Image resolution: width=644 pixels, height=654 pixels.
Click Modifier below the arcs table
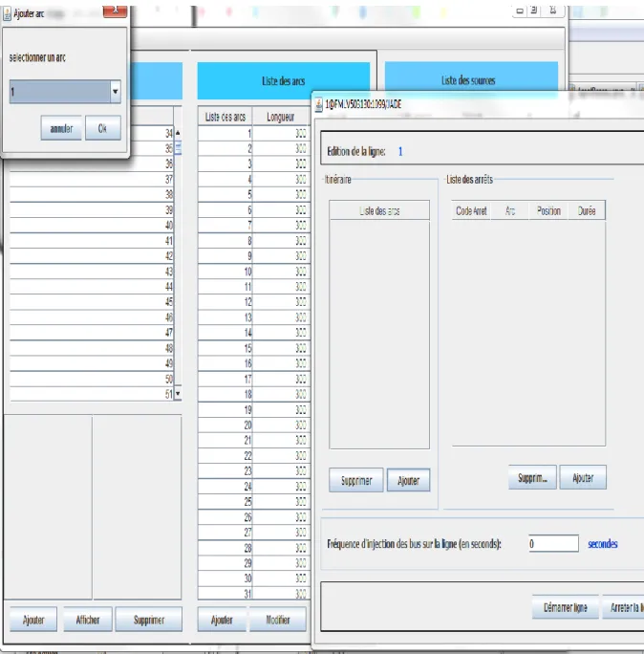point(278,620)
